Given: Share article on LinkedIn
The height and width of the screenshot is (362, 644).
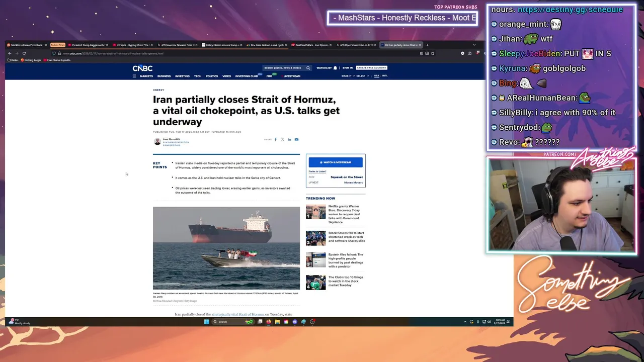Looking at the screenshot, I should [x=289, y=139].
